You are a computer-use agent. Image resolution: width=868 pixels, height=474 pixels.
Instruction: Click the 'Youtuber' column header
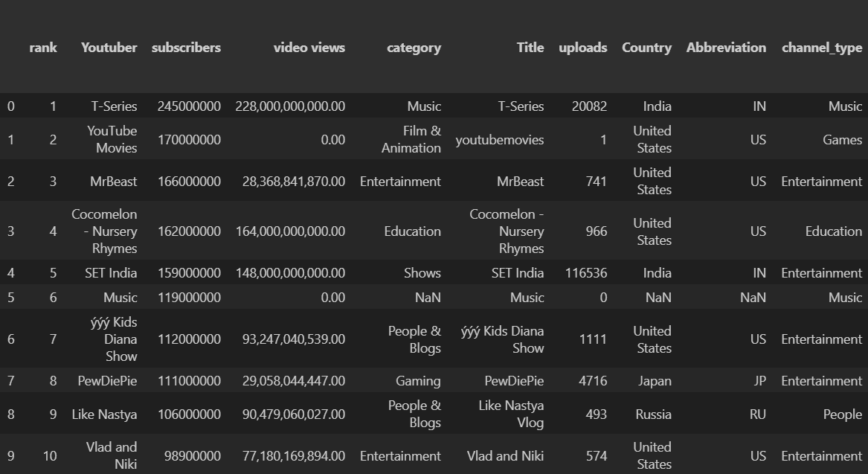(x=109, y=48)
